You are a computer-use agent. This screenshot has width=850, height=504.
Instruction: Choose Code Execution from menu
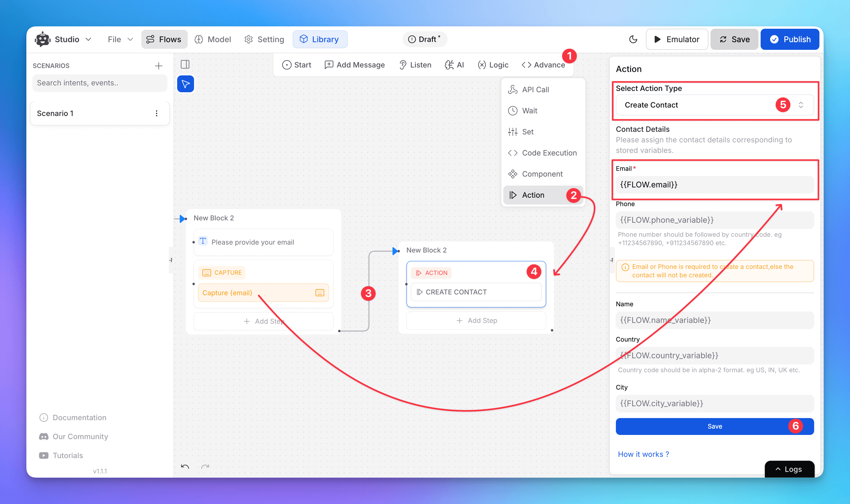pyautogui.click(x=543, y=153)
